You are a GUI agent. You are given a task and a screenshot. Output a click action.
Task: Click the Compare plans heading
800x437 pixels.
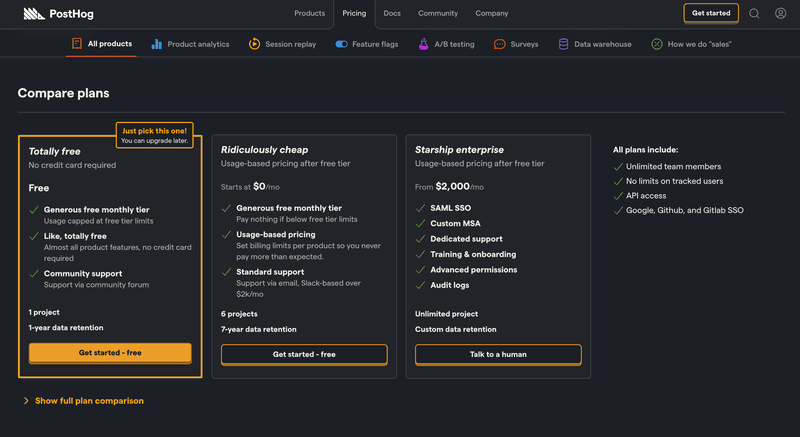tap(63, 93)
